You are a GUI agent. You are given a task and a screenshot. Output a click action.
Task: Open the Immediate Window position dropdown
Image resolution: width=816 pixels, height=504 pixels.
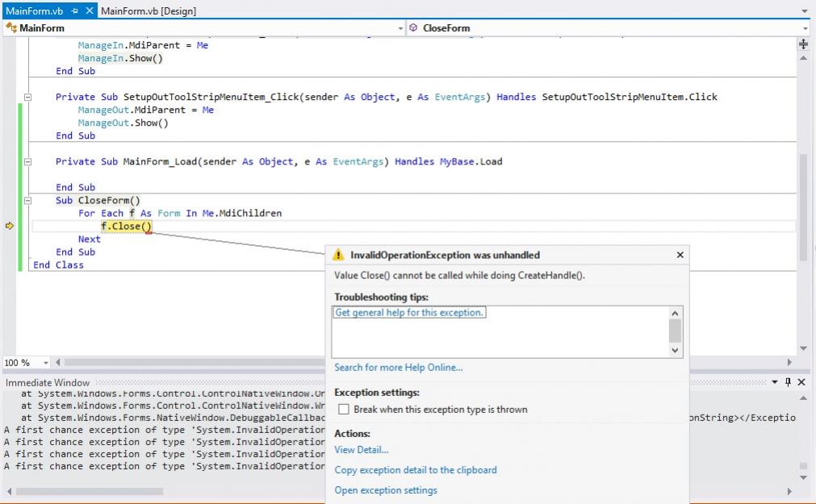click(775, 382)
